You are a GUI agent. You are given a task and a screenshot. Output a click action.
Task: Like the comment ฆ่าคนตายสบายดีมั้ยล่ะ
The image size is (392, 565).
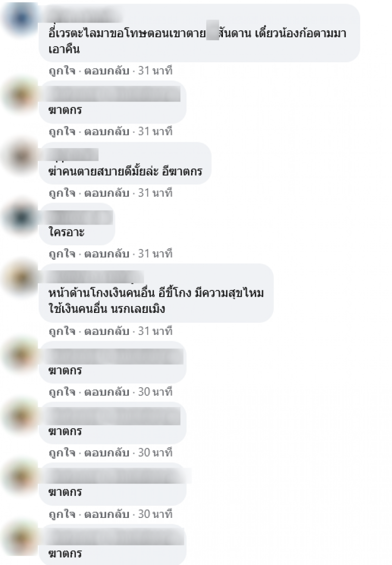[62, 193]
